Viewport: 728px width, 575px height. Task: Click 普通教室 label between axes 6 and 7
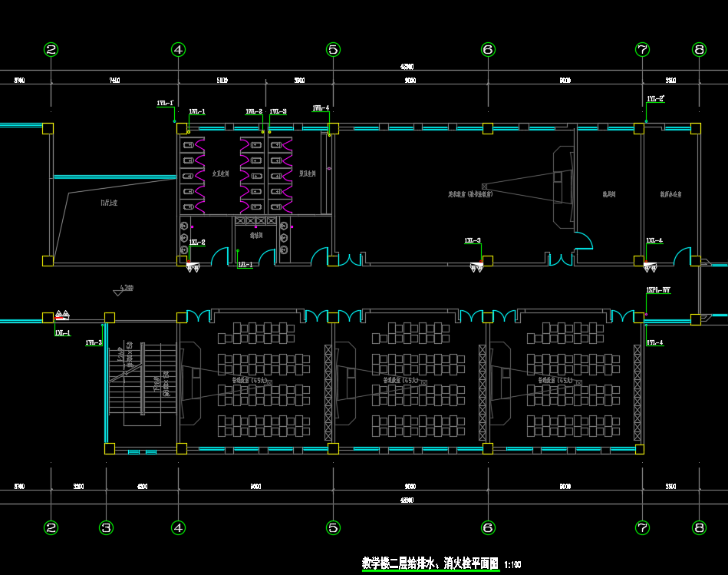pyautogui.click(x=555, y=381)
